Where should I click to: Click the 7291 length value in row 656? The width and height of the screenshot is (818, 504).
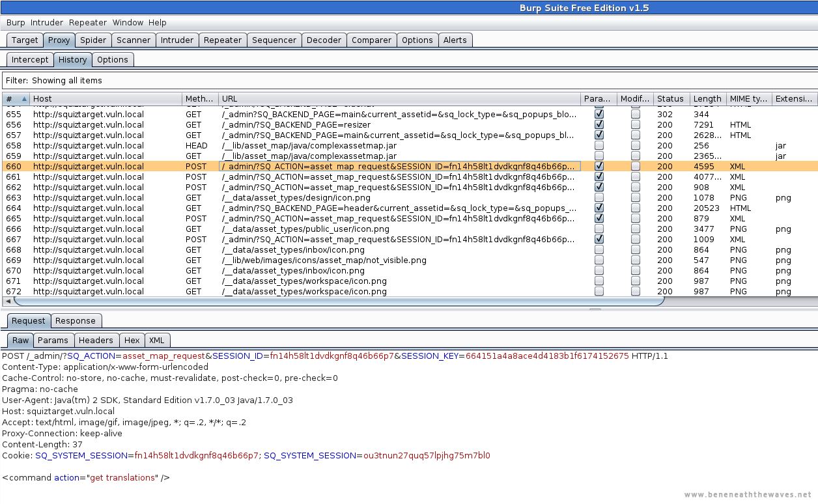click(704, 124)
